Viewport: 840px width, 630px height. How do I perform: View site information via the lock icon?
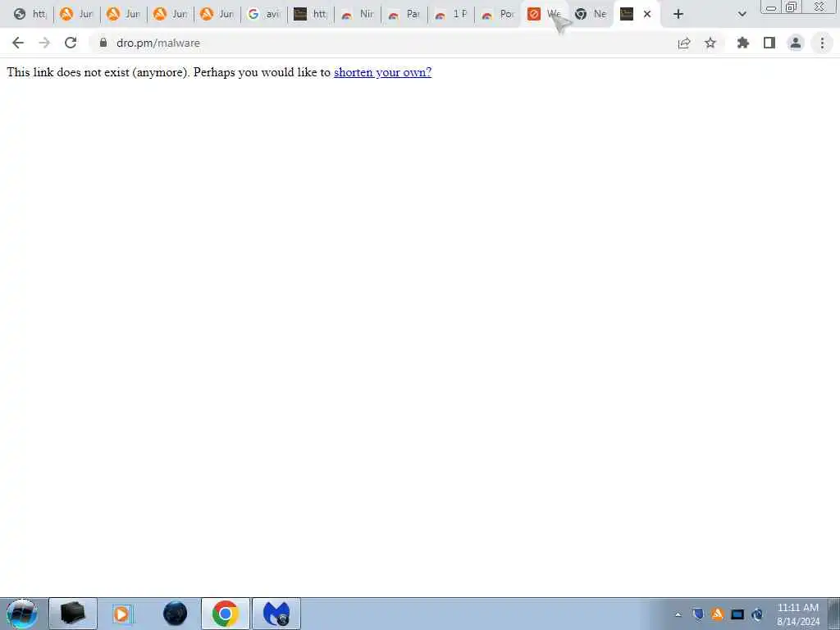(103, 43)
